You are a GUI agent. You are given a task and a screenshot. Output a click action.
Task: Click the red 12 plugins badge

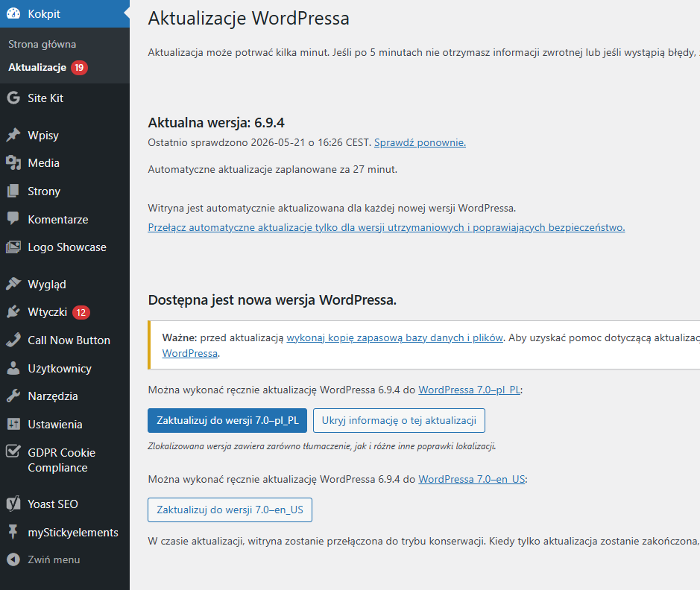pos(81,312)
